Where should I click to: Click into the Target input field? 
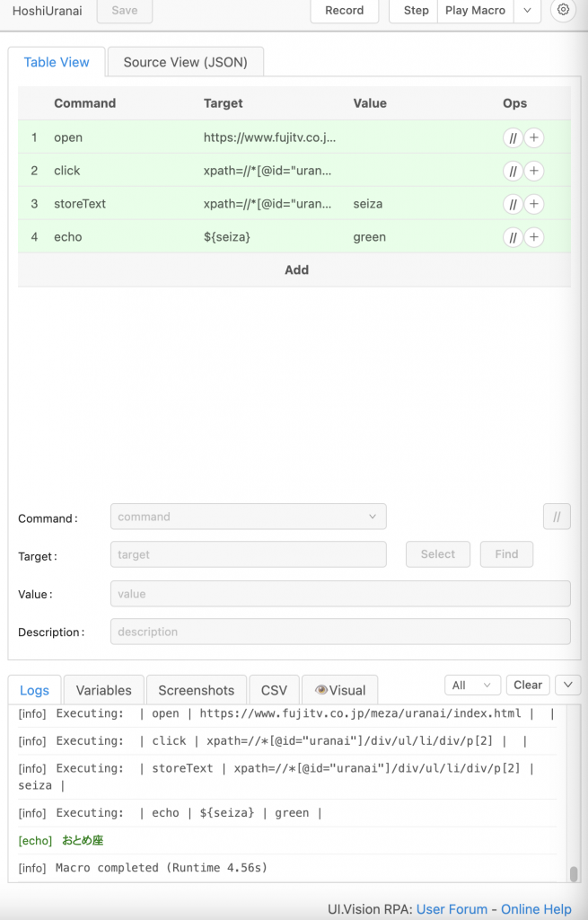coord(248,554)
